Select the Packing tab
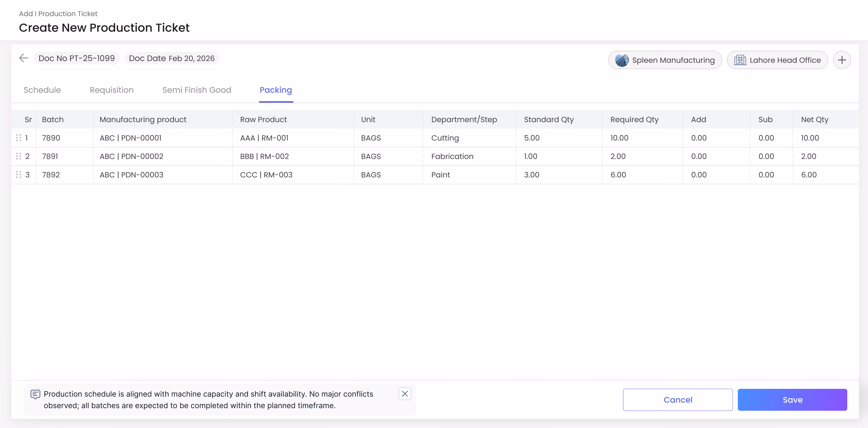Screen dimensions: 868x428 click(276, 90)
